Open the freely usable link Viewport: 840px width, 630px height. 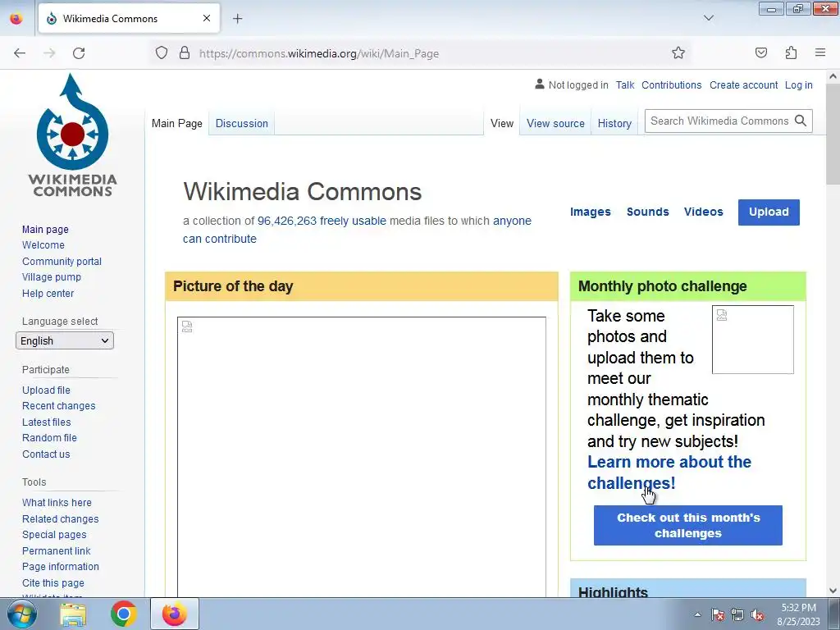353,221
